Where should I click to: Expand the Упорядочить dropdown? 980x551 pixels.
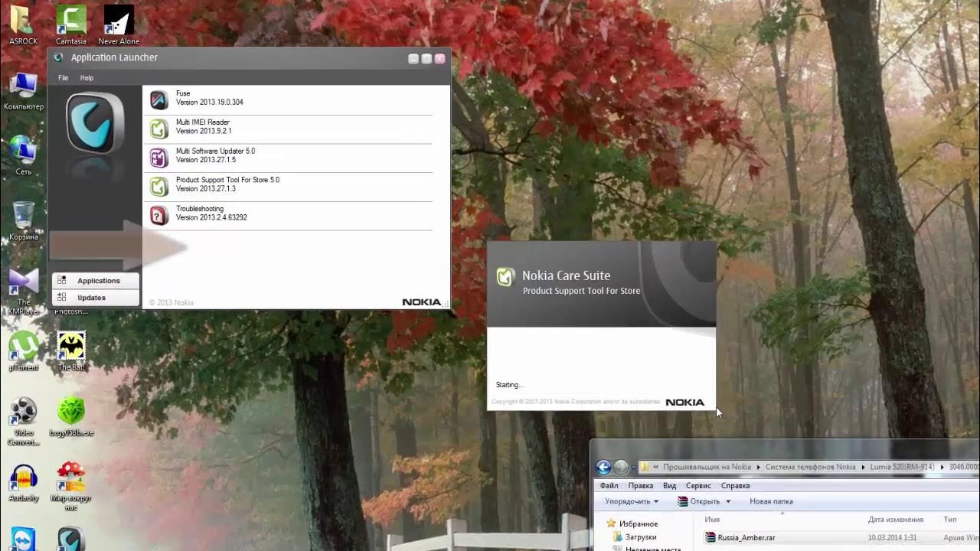[x=632, y=501]
